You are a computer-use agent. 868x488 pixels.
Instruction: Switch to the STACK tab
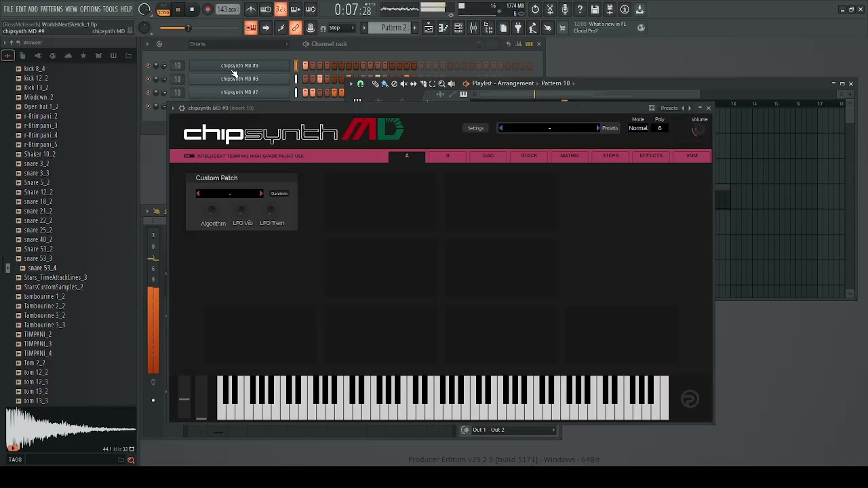529,156
